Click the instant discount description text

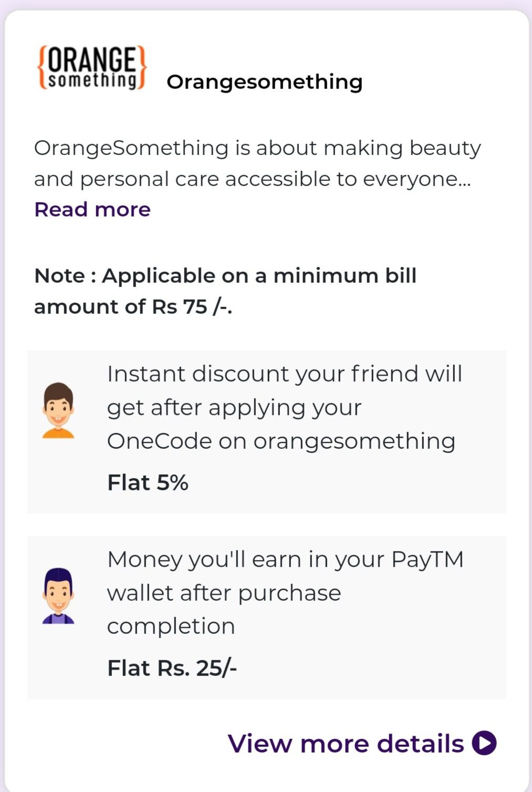pyautogui.click(x=284, y=407)
